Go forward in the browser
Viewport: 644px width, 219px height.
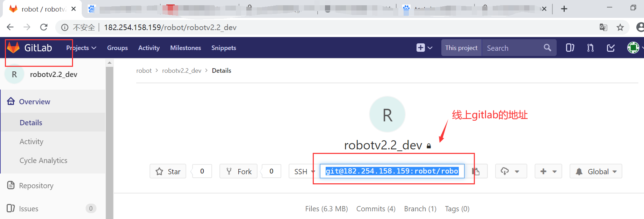[x=27, y=27]
